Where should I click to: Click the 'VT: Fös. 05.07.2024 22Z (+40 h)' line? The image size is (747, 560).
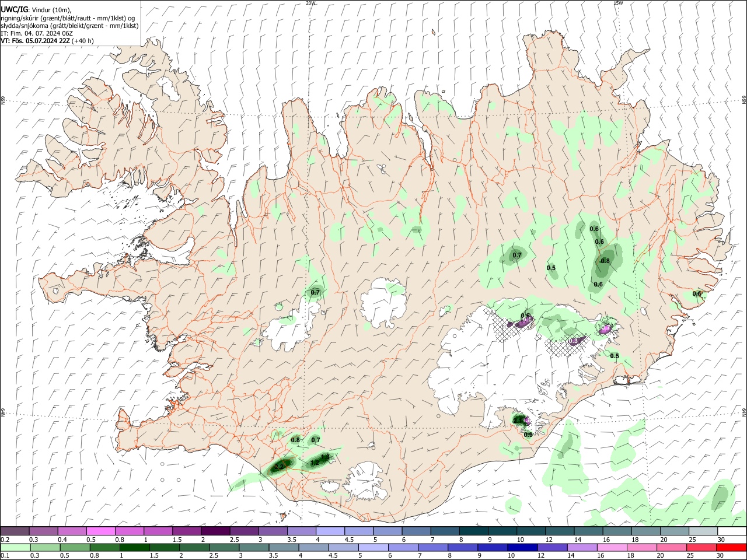pos(47,41)
